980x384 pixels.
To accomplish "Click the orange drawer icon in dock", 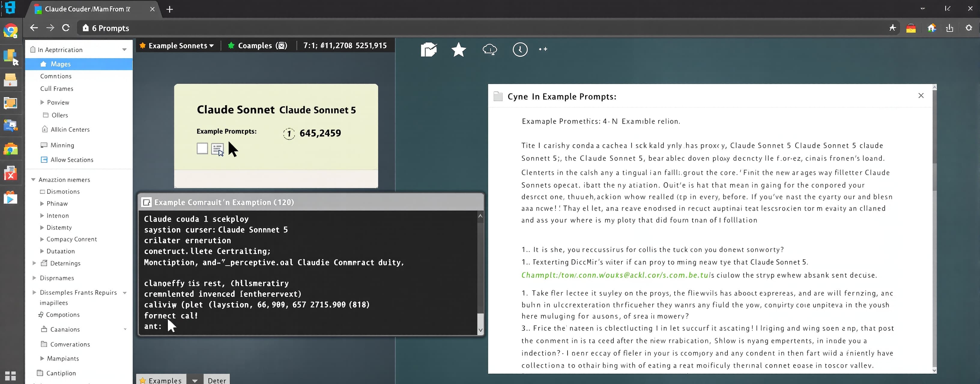I will click(x=10, y=80).
